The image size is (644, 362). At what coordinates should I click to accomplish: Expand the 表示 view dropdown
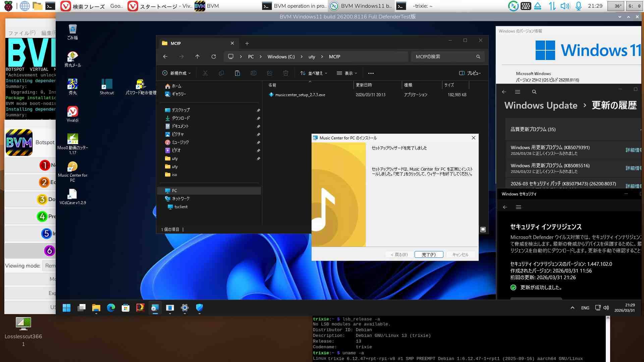[347, 73]
